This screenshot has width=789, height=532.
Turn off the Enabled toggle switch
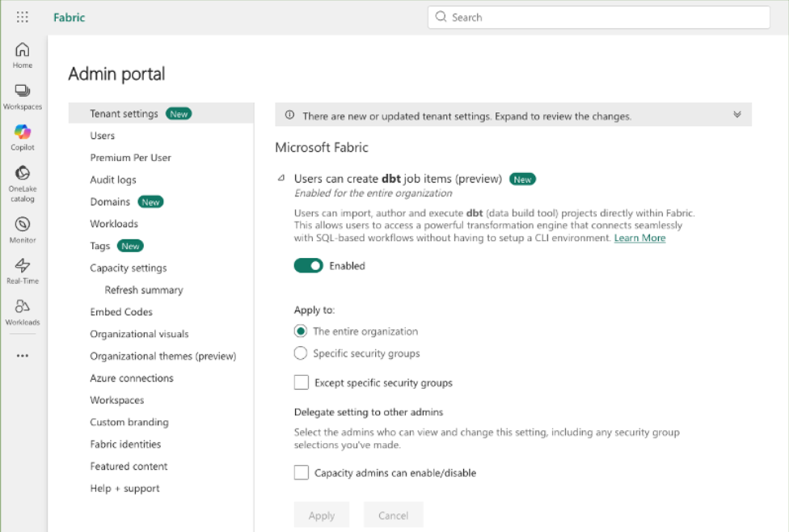click(x=308, y=266)
